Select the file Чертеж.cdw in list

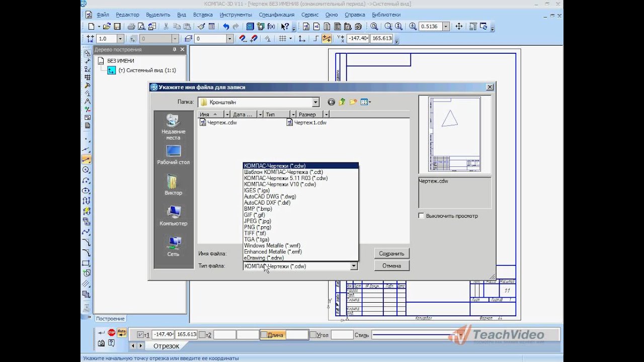coord(218,122)
